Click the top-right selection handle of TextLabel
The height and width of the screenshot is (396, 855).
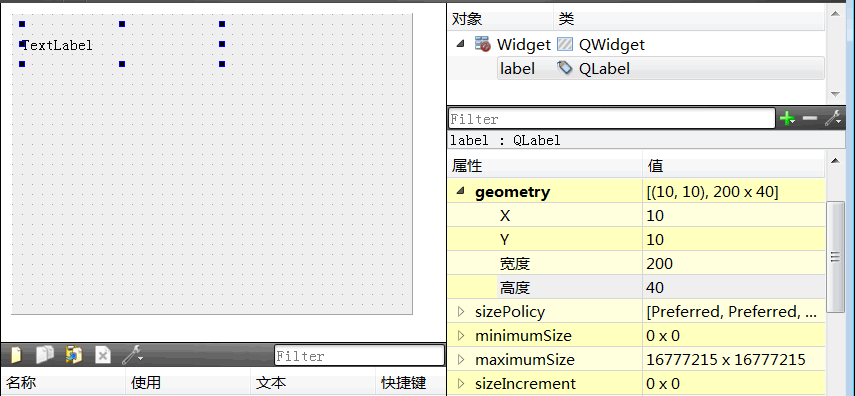[x=222, y=23]
